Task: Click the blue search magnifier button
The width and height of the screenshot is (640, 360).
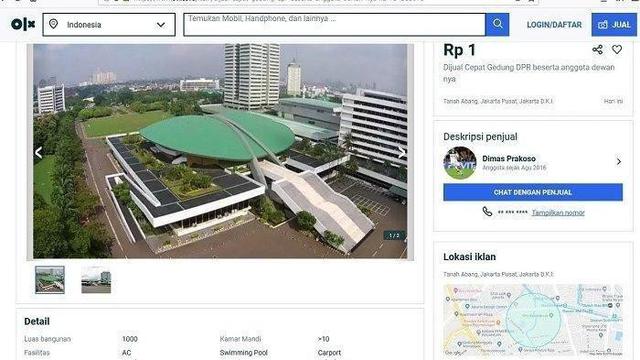Action: 497,24
